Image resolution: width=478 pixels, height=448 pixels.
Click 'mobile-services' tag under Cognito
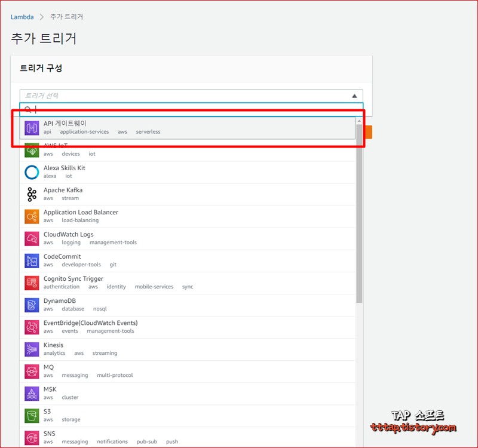pyautogui.click(x=154, y=287)
